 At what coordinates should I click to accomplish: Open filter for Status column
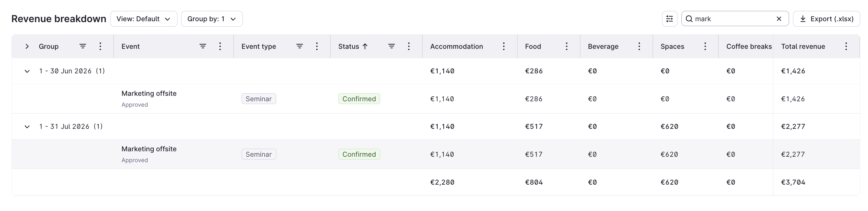pos(391,46)
